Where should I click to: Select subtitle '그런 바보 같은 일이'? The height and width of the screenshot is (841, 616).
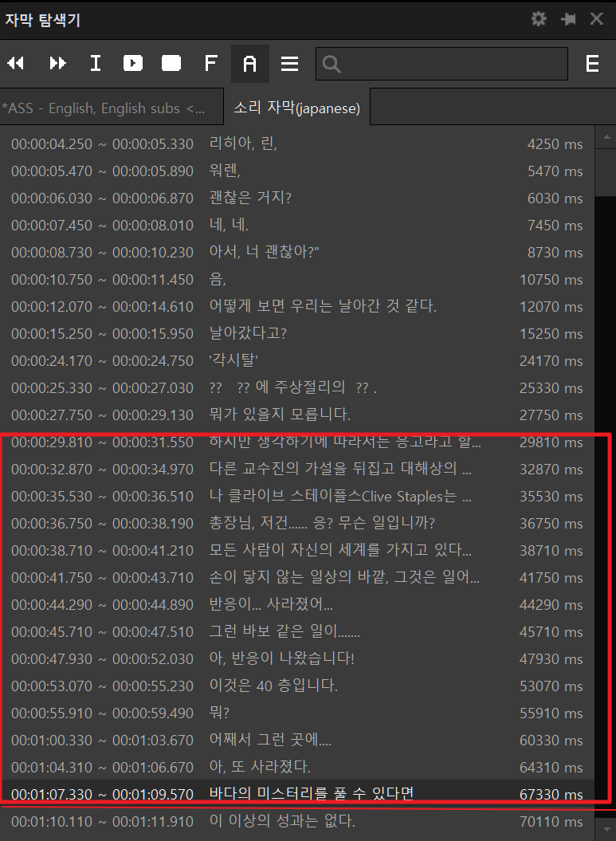point(297,631)
